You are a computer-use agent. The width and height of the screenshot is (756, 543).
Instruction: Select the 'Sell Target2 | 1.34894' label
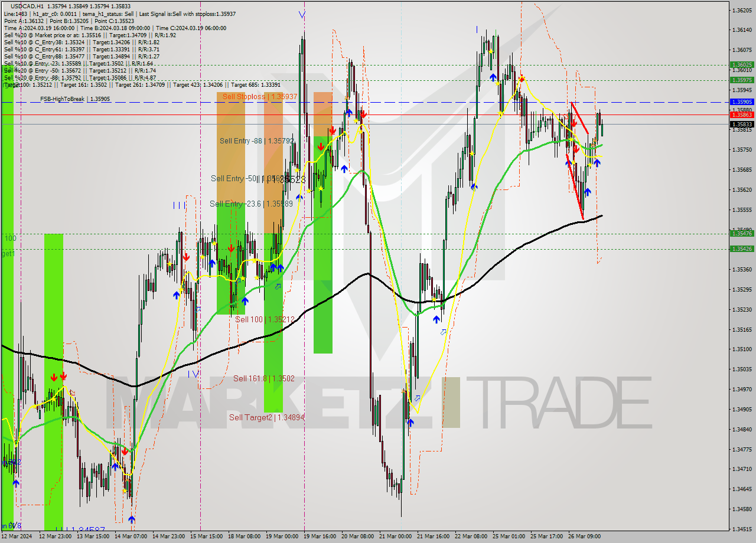pos(267,417)
